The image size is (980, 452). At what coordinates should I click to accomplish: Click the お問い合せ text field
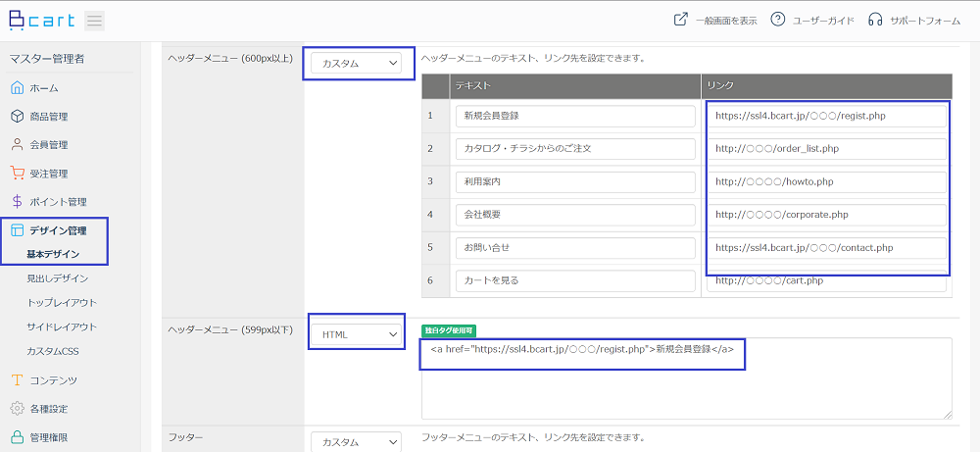pos(575,247)
